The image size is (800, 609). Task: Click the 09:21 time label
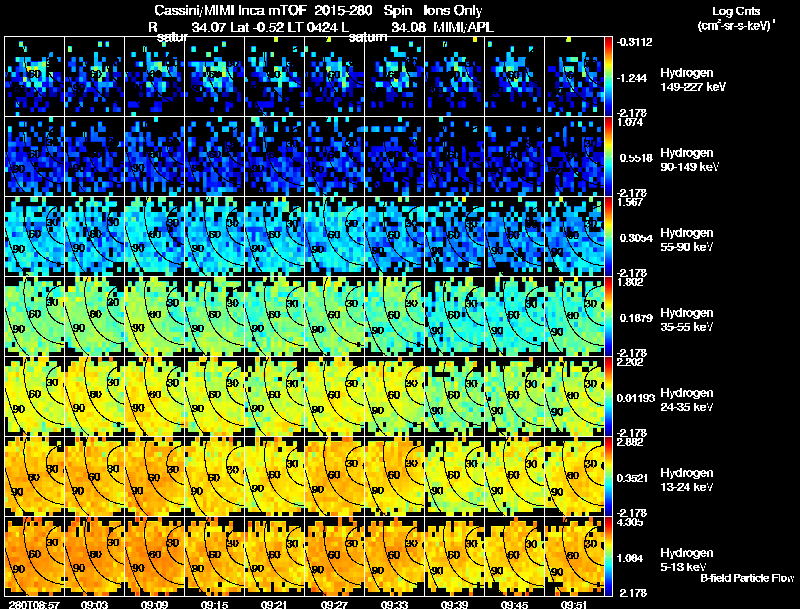[274, 605]
